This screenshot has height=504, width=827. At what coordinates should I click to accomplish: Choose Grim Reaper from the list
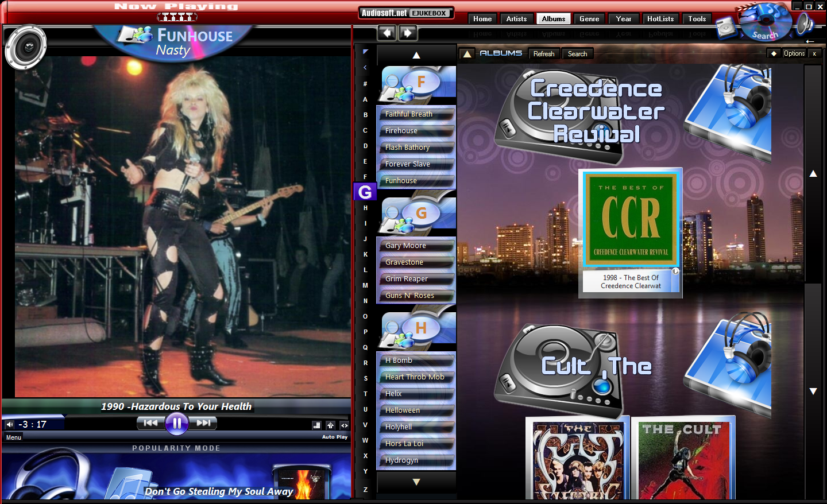pos(416,279)
